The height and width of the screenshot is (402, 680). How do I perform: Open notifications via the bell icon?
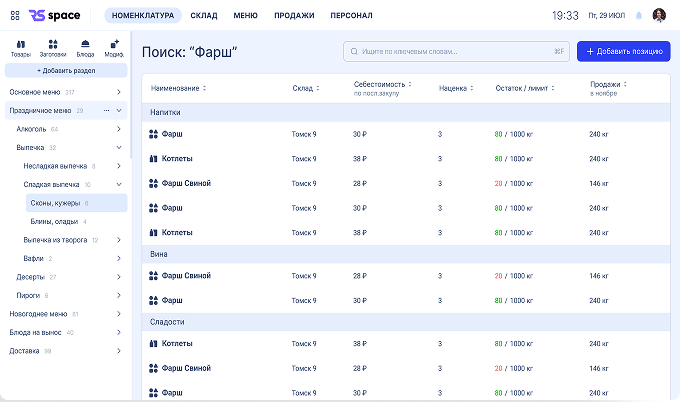[639, 15]
